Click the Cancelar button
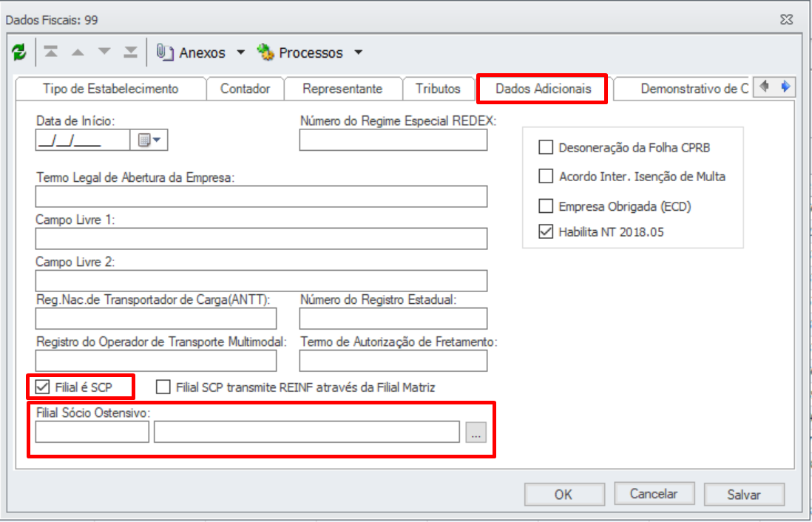The height and width of the screenshot is (522, 812). (654, 494)
